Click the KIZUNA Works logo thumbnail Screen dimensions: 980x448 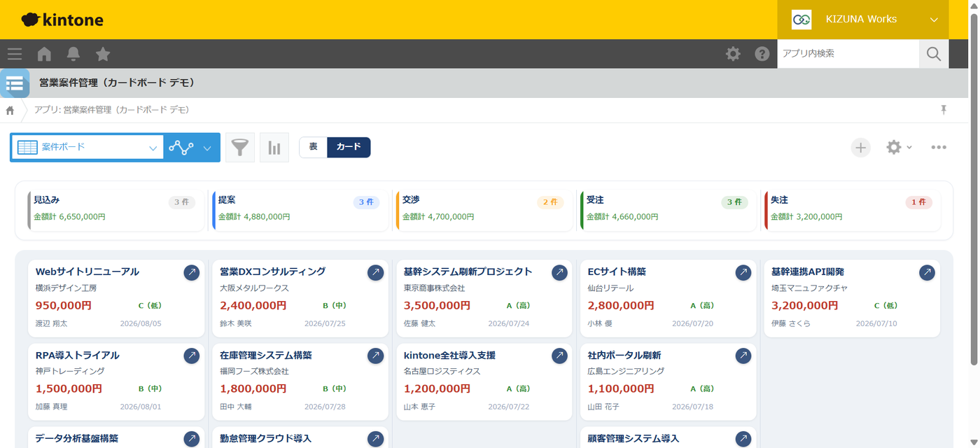(801, 20)
